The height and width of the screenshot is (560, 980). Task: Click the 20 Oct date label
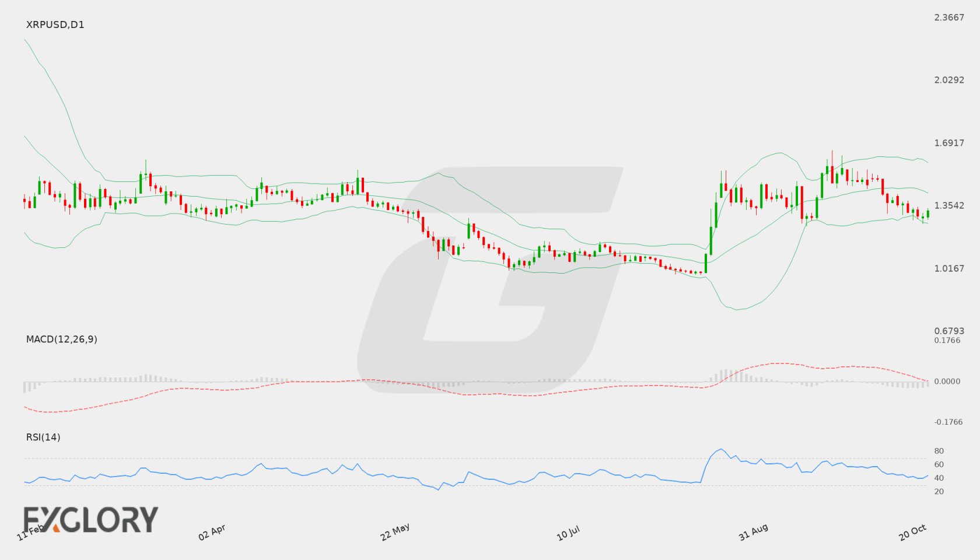(x=913, y=532)
